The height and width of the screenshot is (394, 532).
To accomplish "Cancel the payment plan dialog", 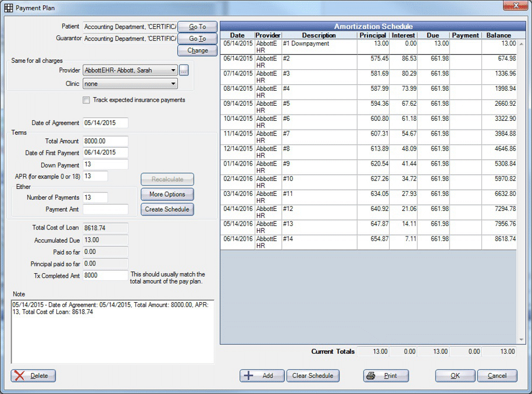I will click(497, 375).
